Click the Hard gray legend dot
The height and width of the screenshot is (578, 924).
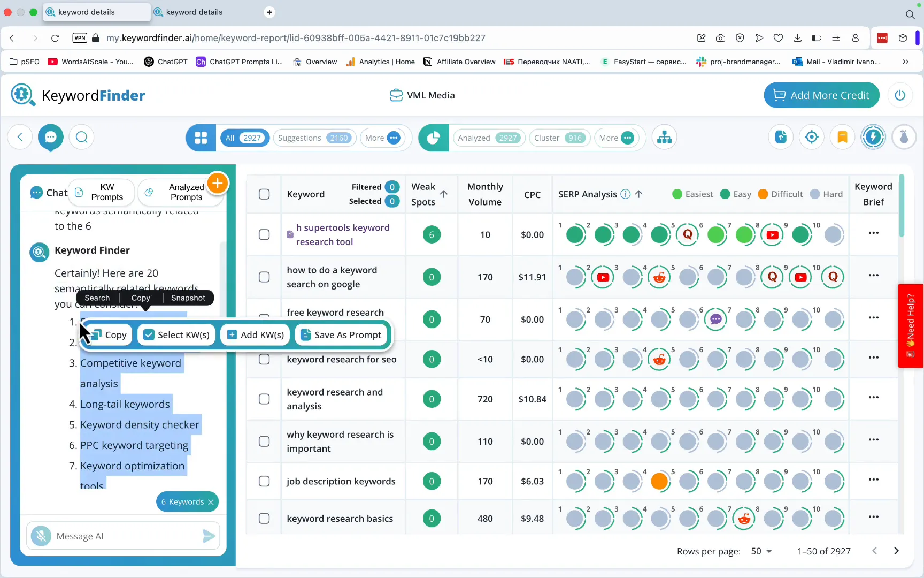click(815, 194)
